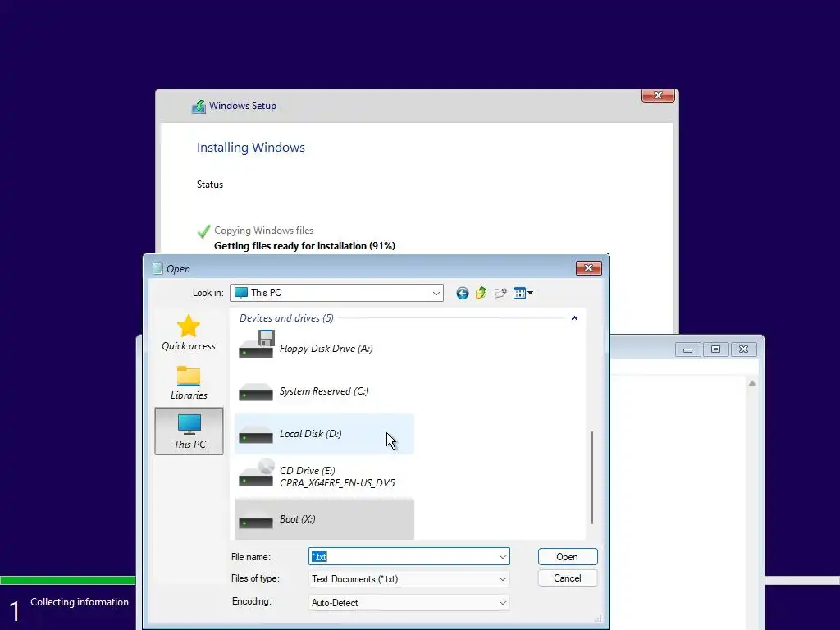Select Quick access in the places bar
This screenshot has height=630, width=840.
[189, 333]
